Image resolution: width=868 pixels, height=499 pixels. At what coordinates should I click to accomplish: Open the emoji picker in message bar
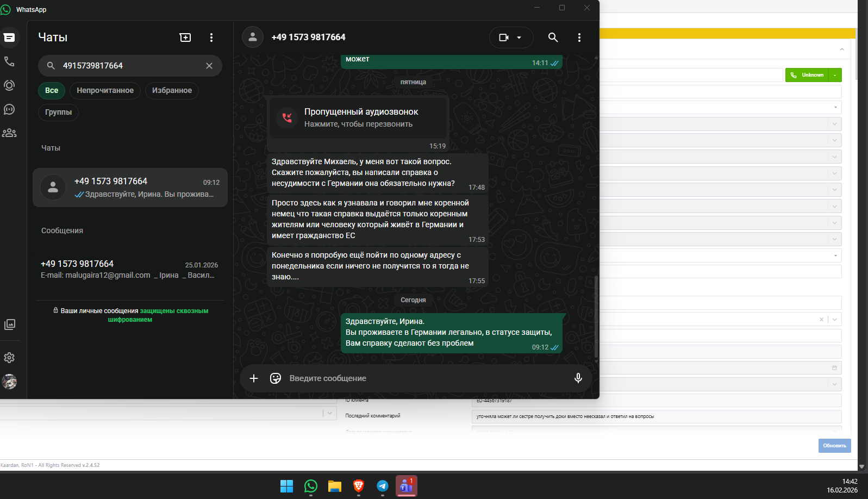(276, 378)
